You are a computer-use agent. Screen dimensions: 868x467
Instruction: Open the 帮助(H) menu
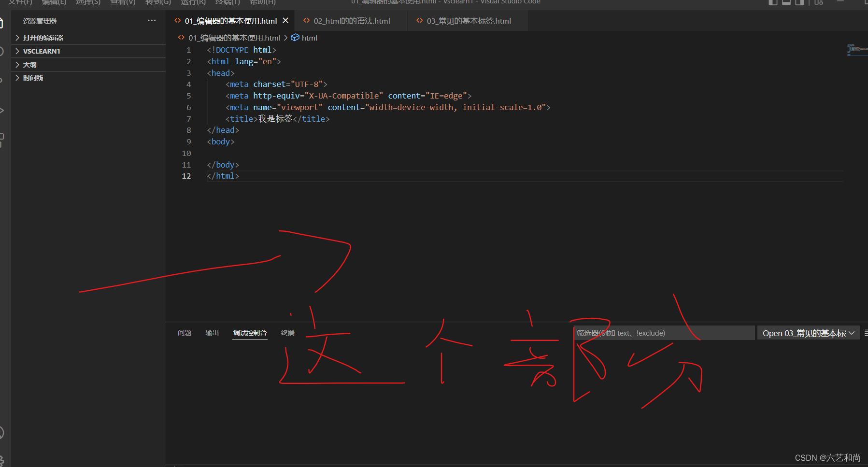click(x=263, y=2)
